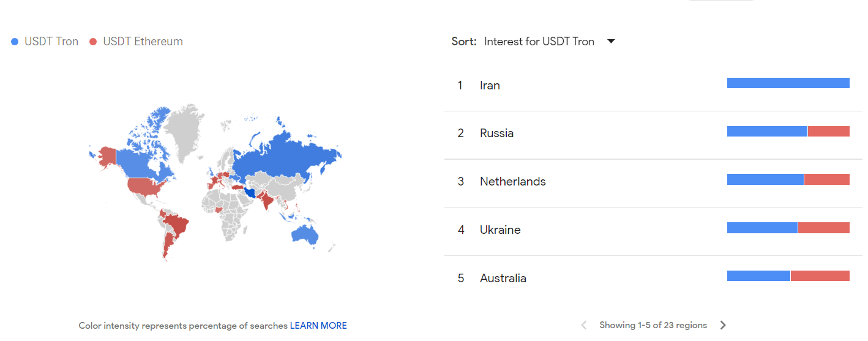Open the LEARN MORE link
The height and width of the screenshot is (341, 868).
318,326
